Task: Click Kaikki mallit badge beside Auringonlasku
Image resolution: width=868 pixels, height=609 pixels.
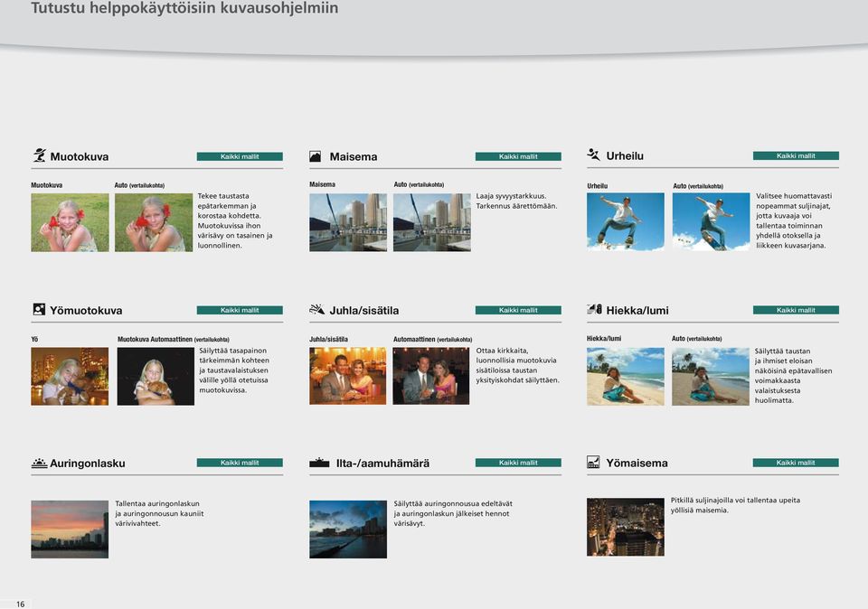Action: [x=240, y=463]
